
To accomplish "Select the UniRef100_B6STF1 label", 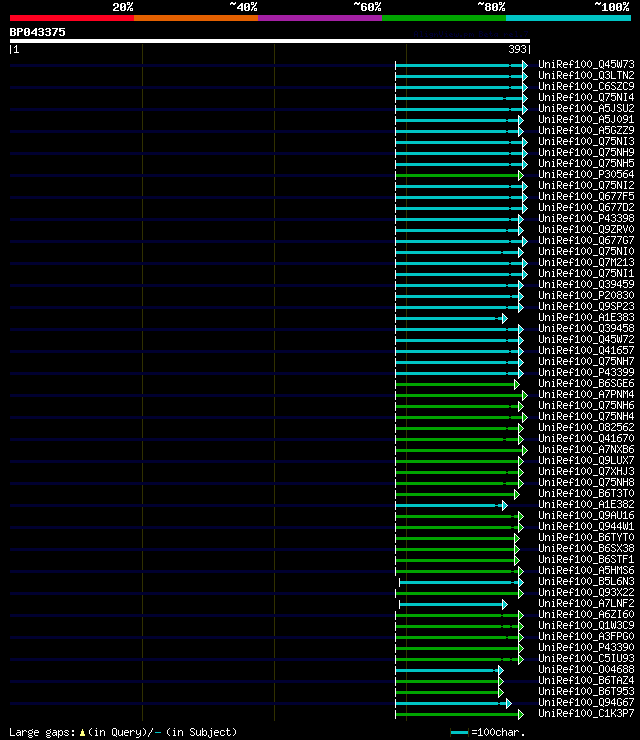I will (x=586, y=560).
